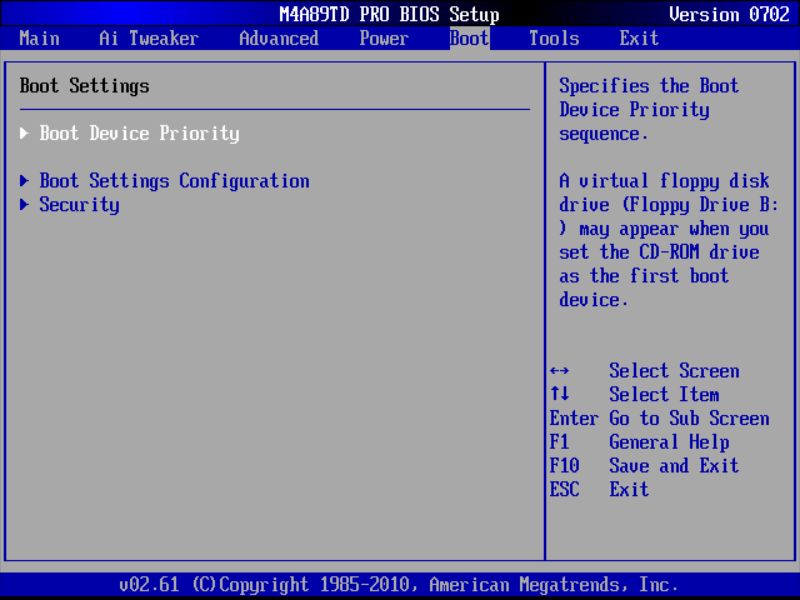Switch to the Main tab
The image size is (800, 600).
(x=39, y=38)
